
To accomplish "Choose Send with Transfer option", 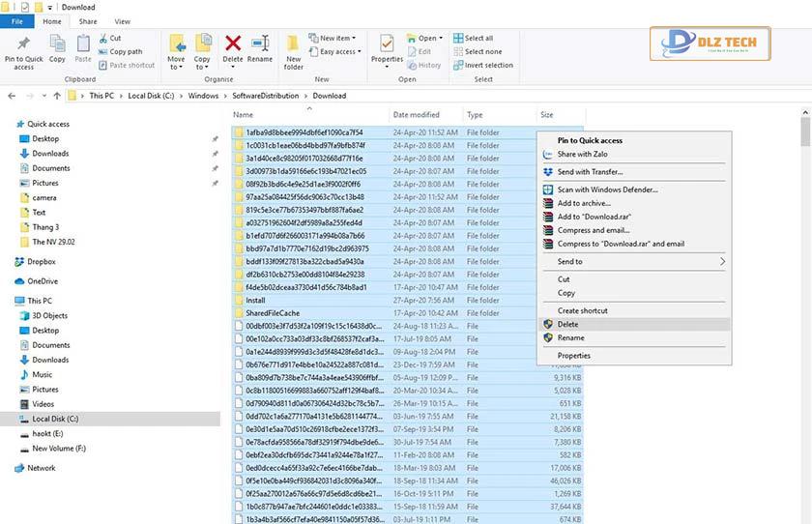I will coord(590,172).
